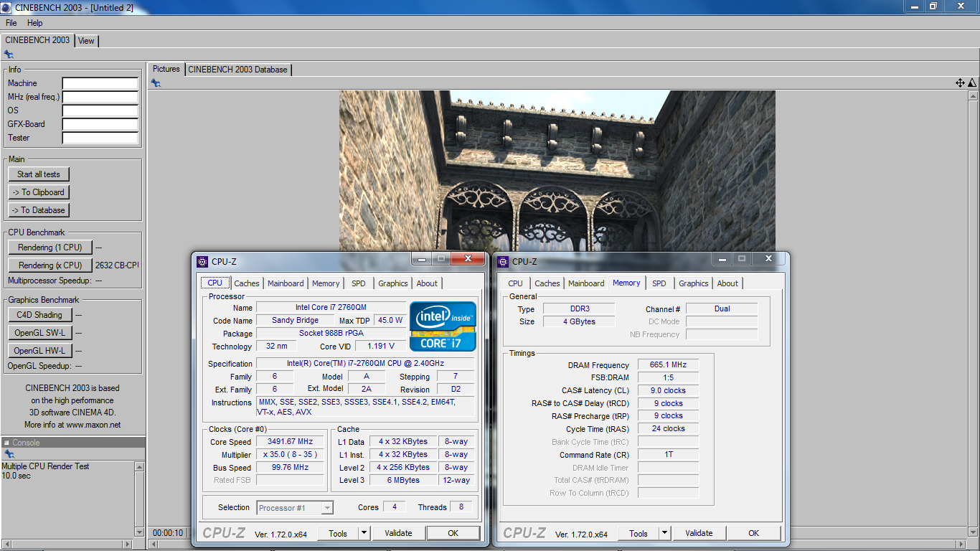Click the DRAM Frequency 665.1 MHz value
The width and height of the screenshot is (980, 551).
[x=668, y=365]
